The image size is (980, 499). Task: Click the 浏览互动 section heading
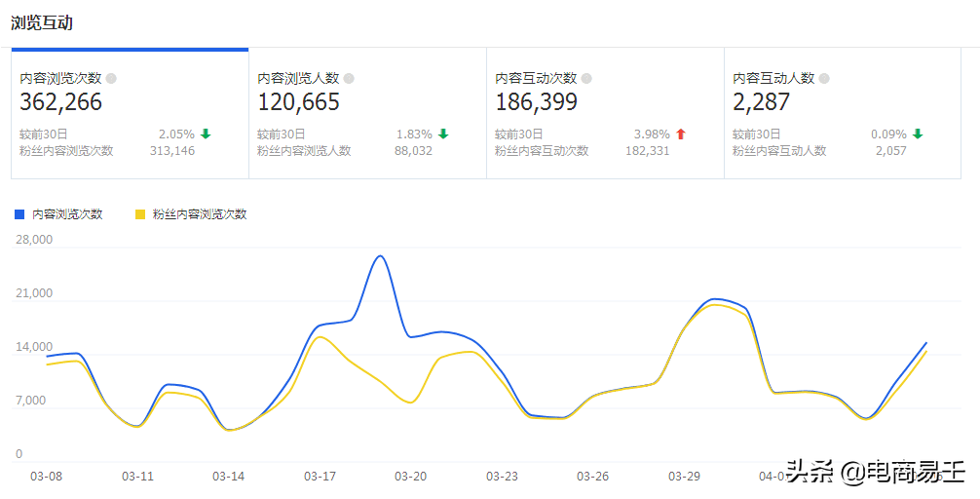pyautogui.click(x=42, y=23)
